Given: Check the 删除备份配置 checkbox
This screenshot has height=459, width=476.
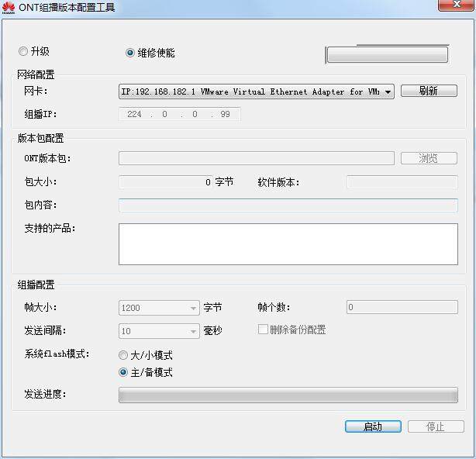Looking at the screenshot, I should pos(263,330).
